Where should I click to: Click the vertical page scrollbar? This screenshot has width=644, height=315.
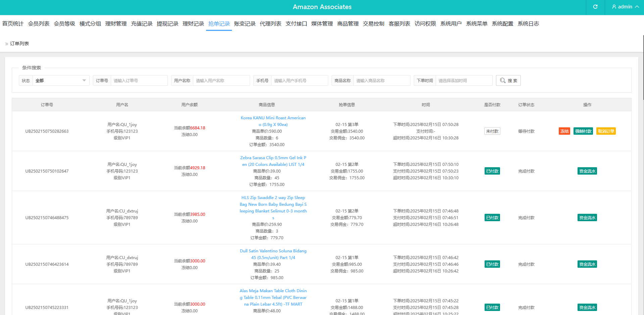tap(643, 67)
